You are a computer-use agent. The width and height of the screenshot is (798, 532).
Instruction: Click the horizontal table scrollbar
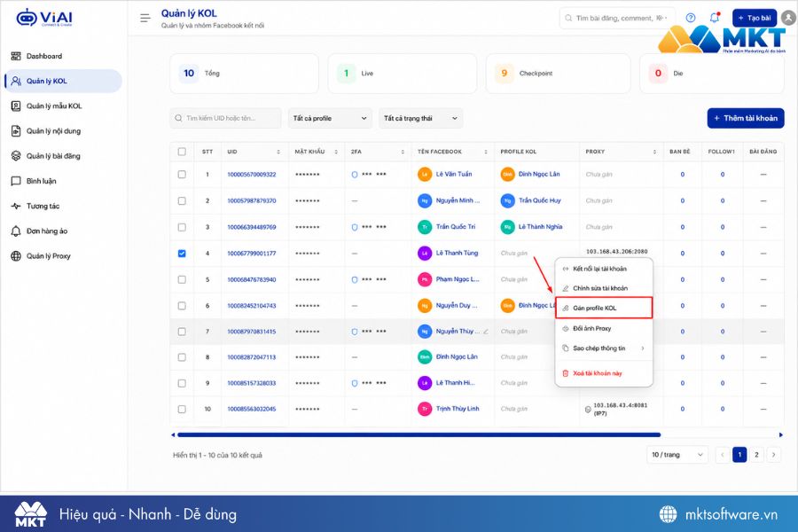419,434
